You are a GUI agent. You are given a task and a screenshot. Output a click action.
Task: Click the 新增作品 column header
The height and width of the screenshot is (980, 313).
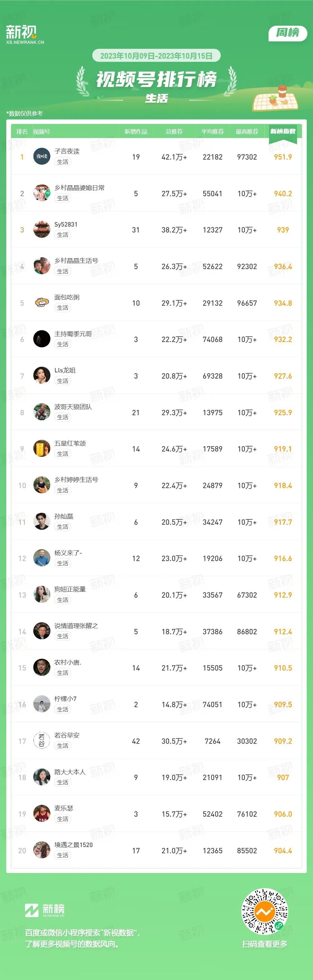136,132
